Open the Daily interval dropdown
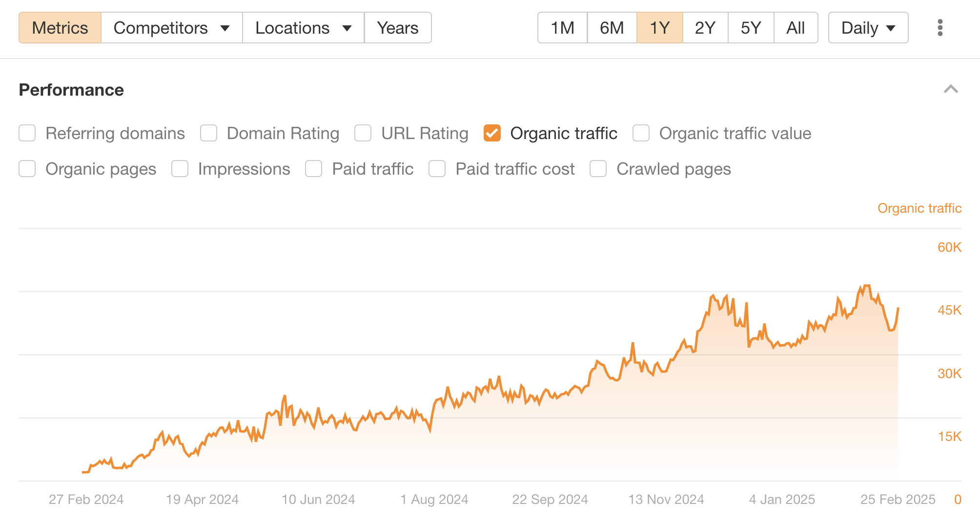 [x=868, y=28]
